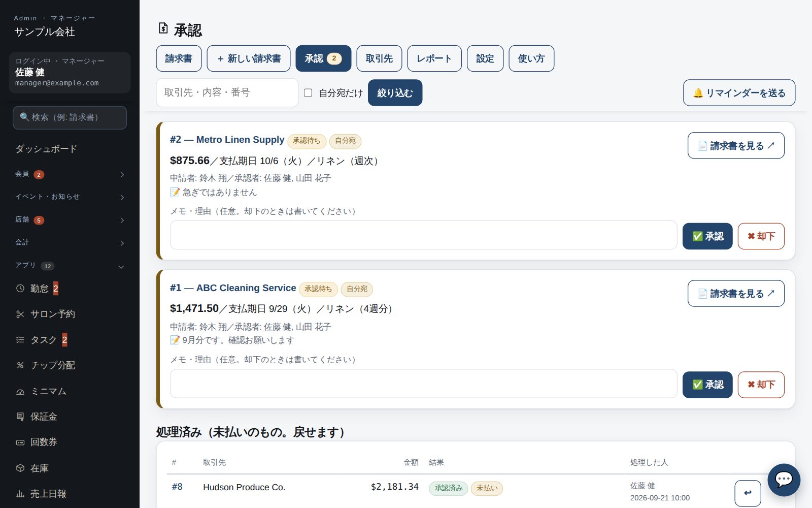Click リマインダーを送る button
812x508 pixels.
739,93
